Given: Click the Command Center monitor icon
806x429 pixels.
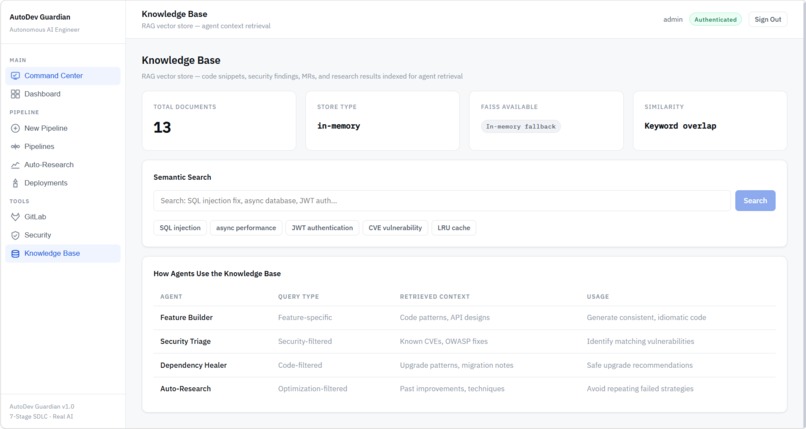Looking at the screenshot, I should click(15, 76).
